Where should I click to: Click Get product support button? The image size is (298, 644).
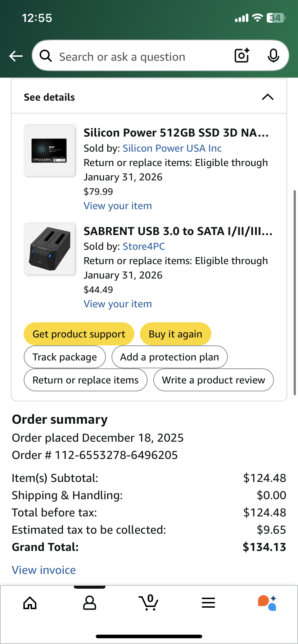click(x=79, y=334)
